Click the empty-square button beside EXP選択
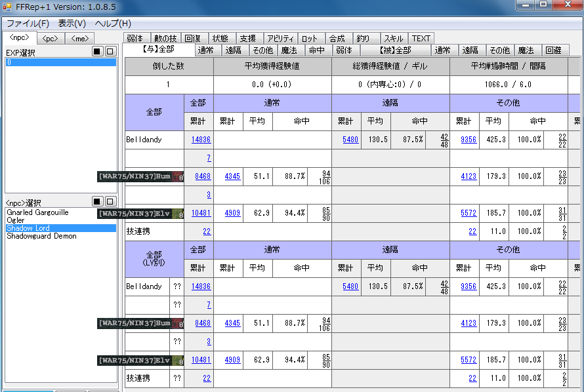Image resolution: width=584 pixels, height=392 pixels. [110, 52]
